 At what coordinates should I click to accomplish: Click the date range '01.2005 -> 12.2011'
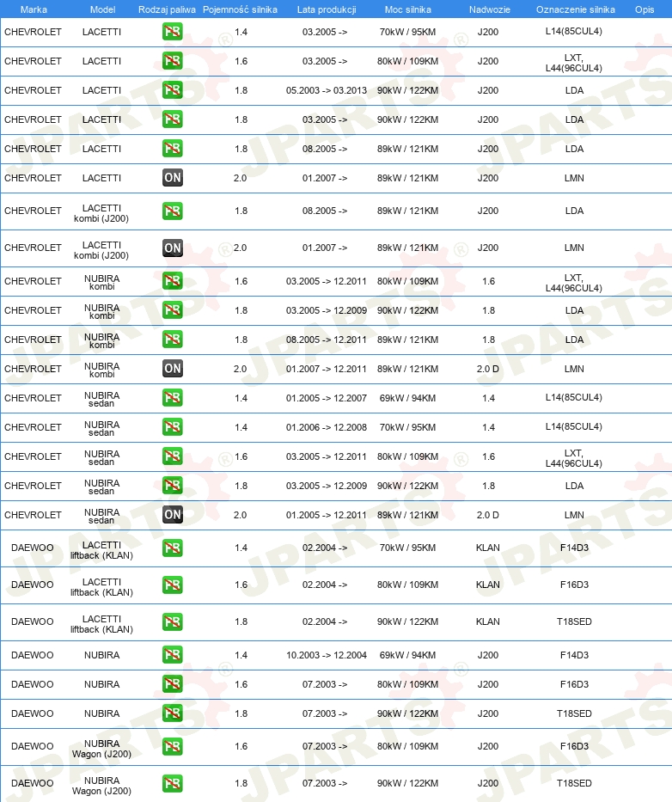[327, 515]
